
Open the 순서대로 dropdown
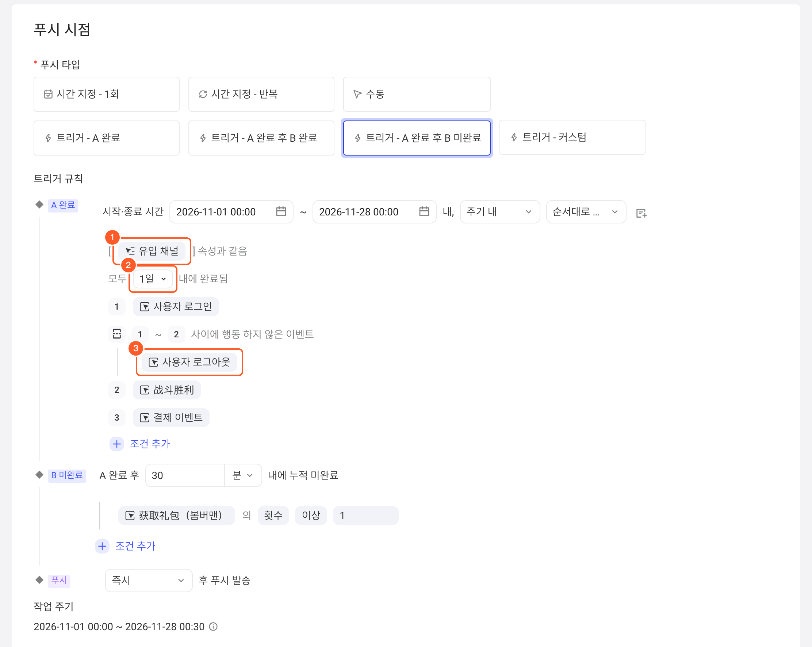point(586,212)
